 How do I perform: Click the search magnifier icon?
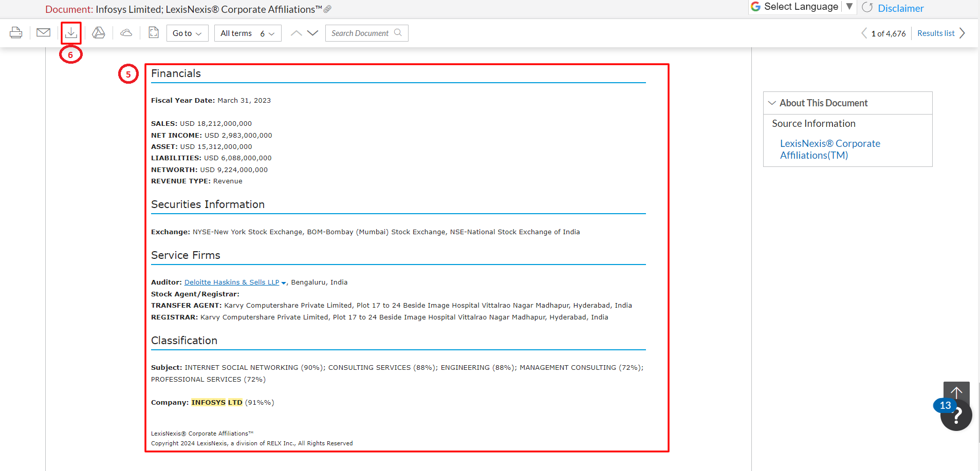398,33
